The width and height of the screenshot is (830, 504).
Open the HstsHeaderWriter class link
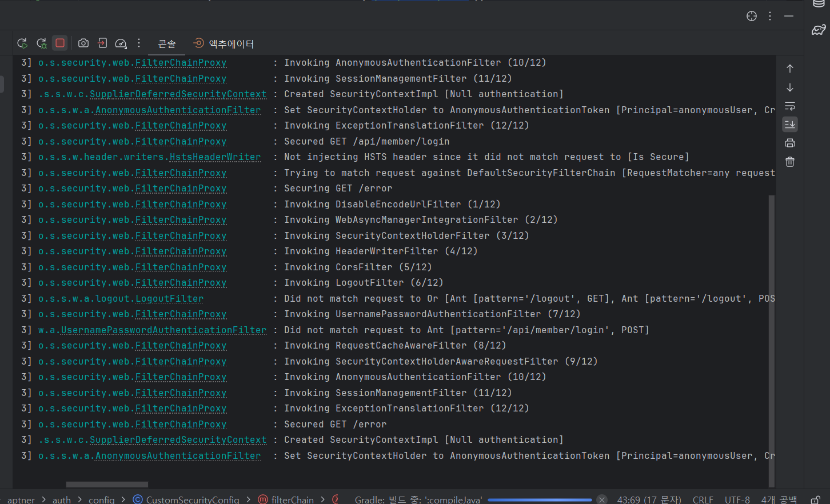pos(215,157)
